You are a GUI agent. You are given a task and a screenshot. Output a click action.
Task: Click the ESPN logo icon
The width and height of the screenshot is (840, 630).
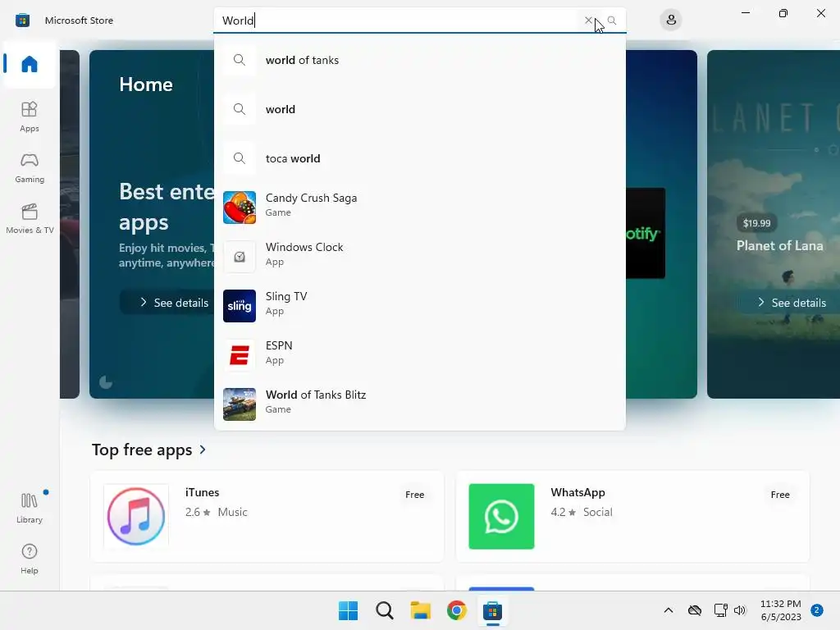[x=240, y=355]
